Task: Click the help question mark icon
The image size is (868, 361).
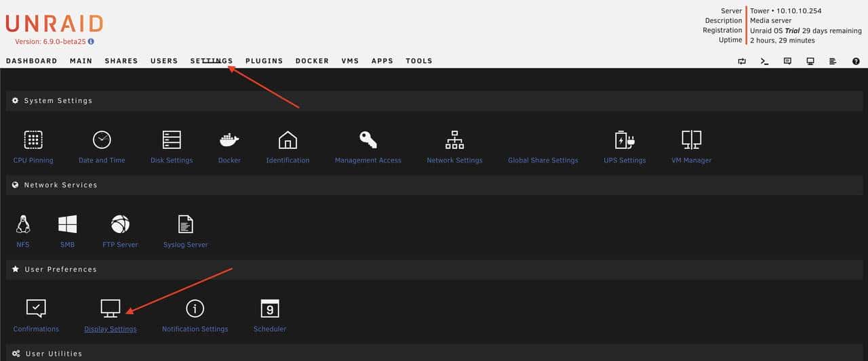Action: click(x=856, y=61)
